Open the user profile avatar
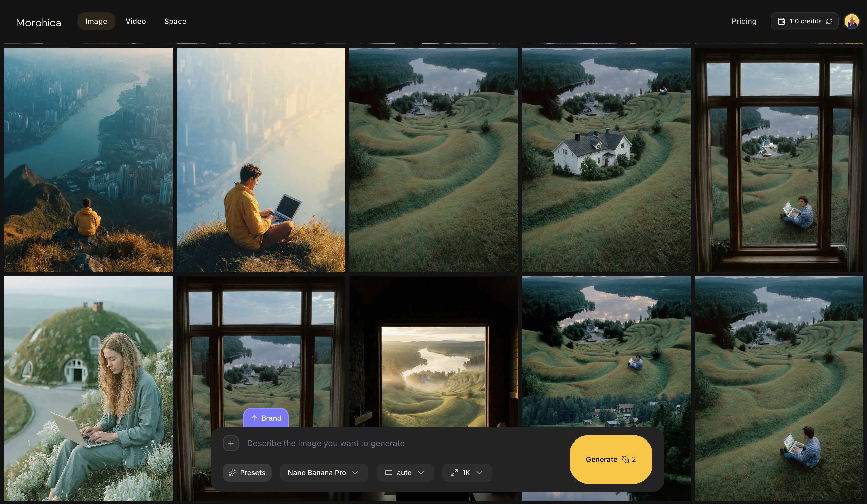Screen dimensions: 867x504 (852, 21)
